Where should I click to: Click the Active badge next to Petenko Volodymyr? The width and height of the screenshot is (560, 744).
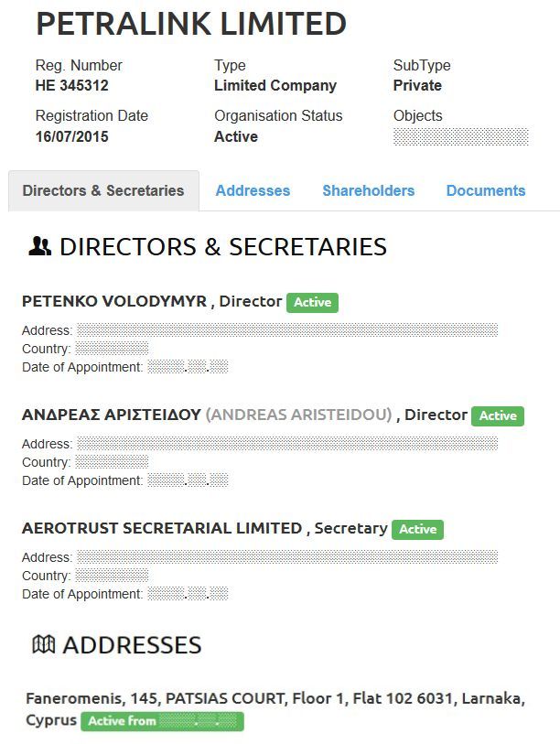click(x=312, y=302)
